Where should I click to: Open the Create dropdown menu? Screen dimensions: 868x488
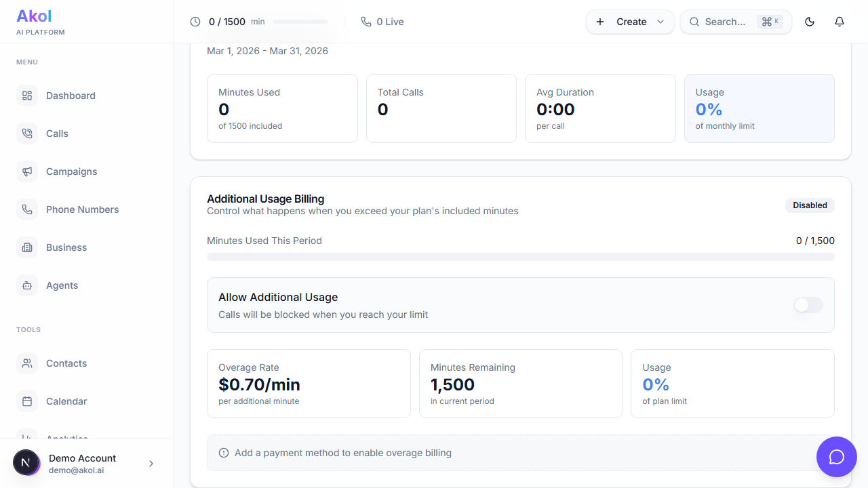tap(630, 22)
